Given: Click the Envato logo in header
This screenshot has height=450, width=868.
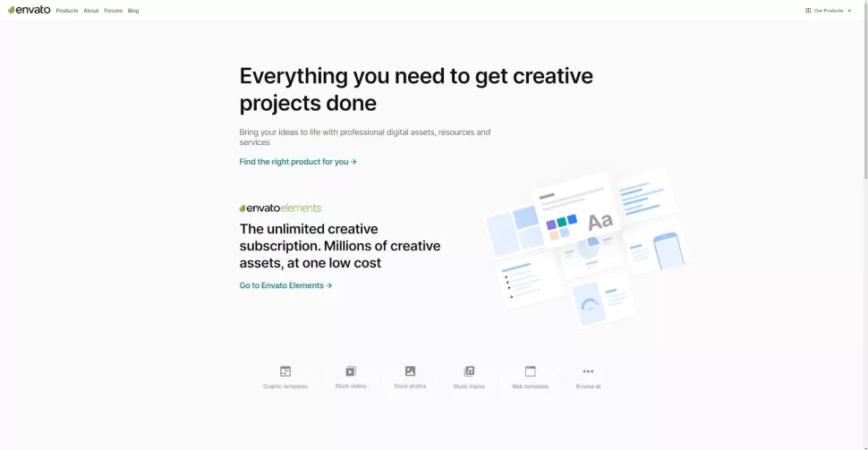Looking at the screenshot, I should tap(29, 10).
